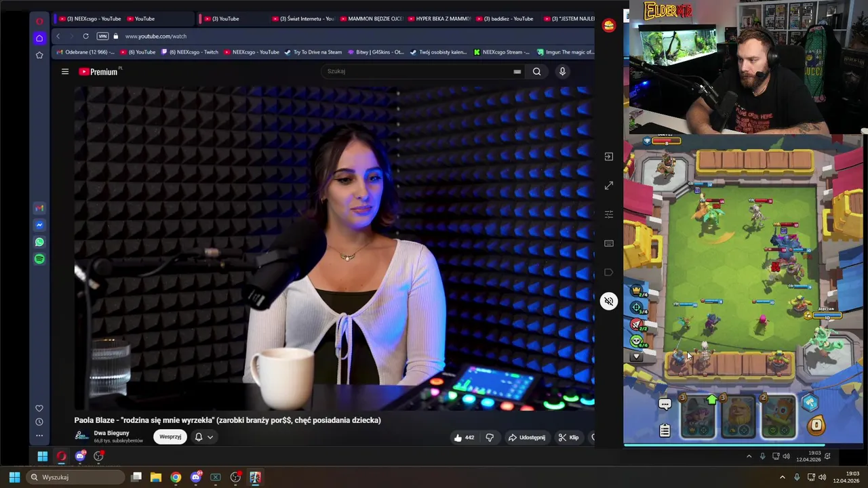Viewport: 868px width, 488px height.
Task: Click the diagonal expand arrows icon in overlay panel
Action: coord(609,185)
